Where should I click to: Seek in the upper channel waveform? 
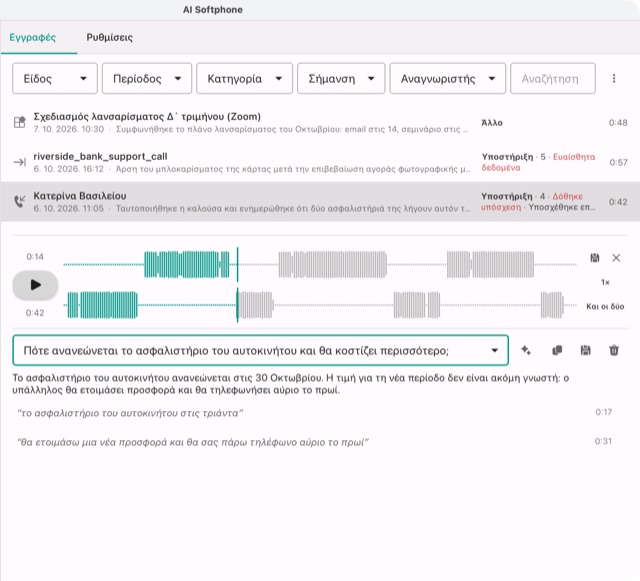tap(320, 265)
